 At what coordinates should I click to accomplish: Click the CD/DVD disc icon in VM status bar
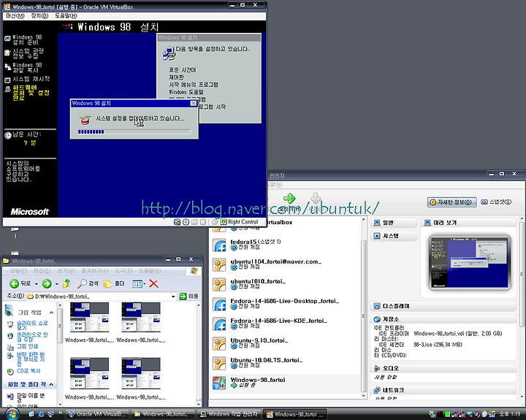pos(186,222)
